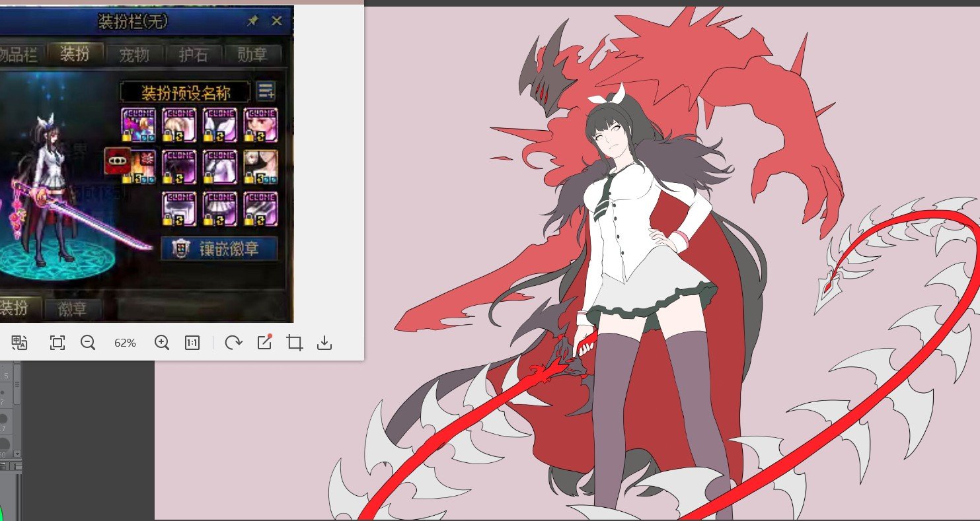The height and width of the screenshot is (521, 980).
Task: Show image at 1:1 actual size
Action: tap(192, 343)
